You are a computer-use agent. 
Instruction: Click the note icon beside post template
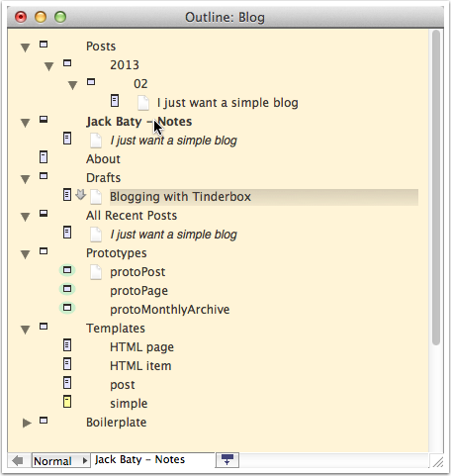67,383
